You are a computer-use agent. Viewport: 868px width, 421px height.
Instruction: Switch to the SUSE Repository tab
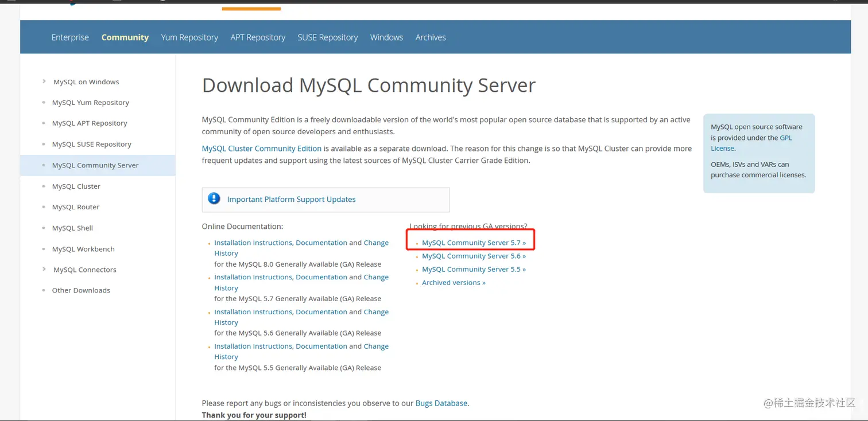[x=328, y=37]
